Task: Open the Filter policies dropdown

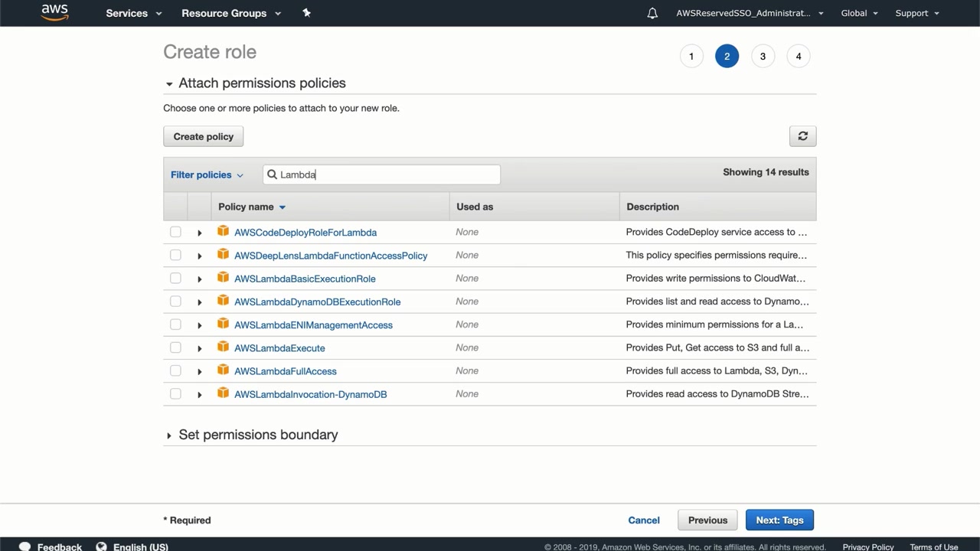Action: point(207,174)
